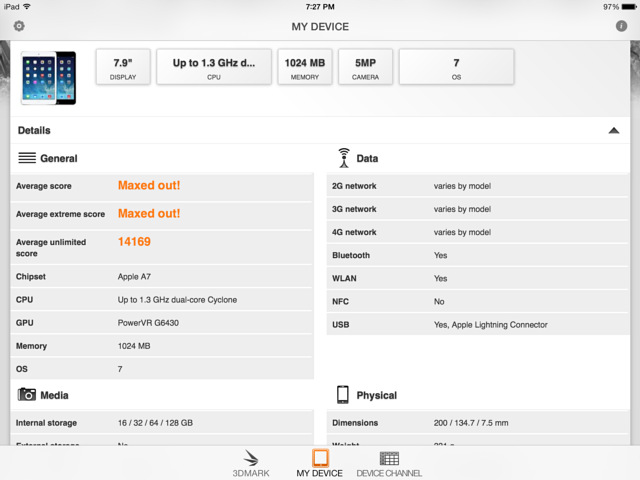This screenshot has width=640, height=480.
Task: Click the General section list icon
Action: pyautogui.click(x=27, y=158)
